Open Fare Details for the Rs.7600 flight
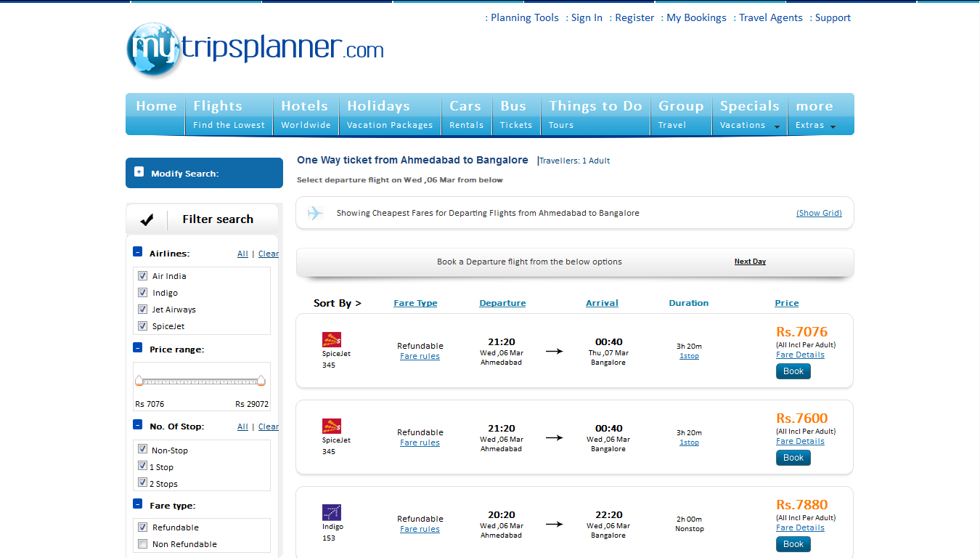The height and width of the screenshot is (558, 980). pos(800,441)
